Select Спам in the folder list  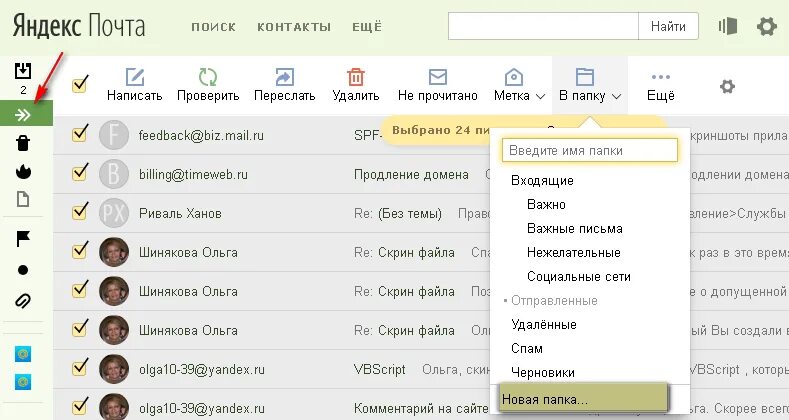527,349
